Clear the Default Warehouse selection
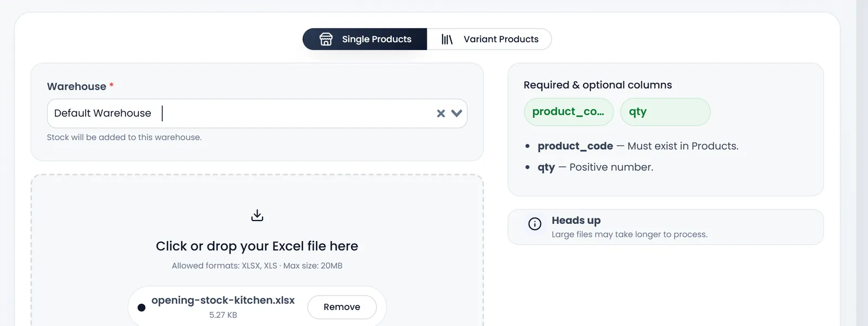 coord(441,114)
